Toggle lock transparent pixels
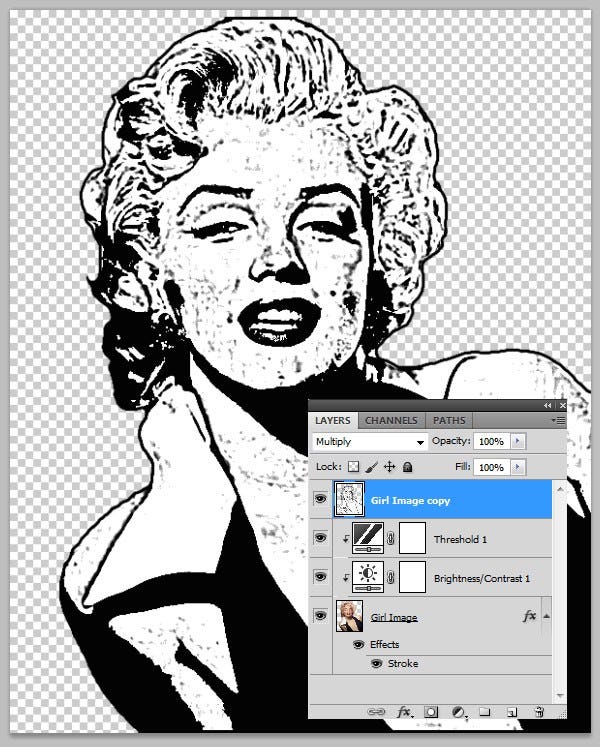This screenshot has width=600, height=747. tap(353, 467)
